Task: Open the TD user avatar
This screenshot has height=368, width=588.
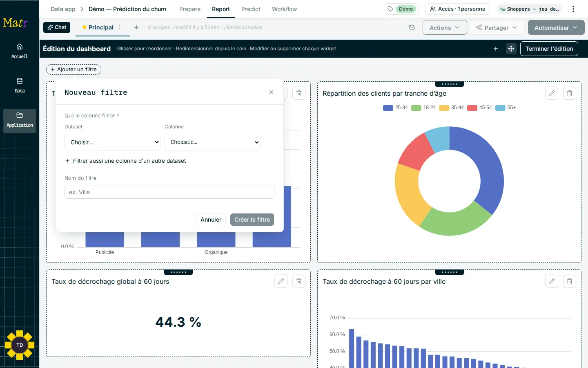Action: pyautogui.click(x=20, y=345)
